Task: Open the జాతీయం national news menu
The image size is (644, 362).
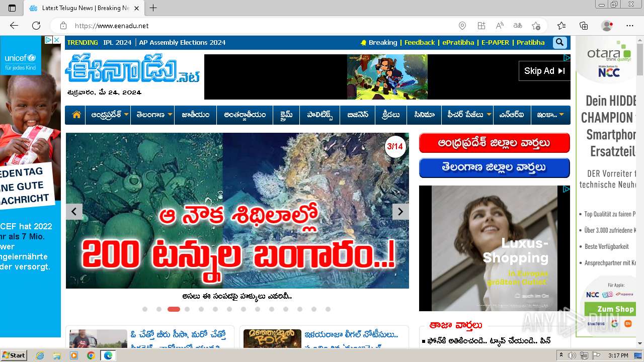Action: (196, 115)
